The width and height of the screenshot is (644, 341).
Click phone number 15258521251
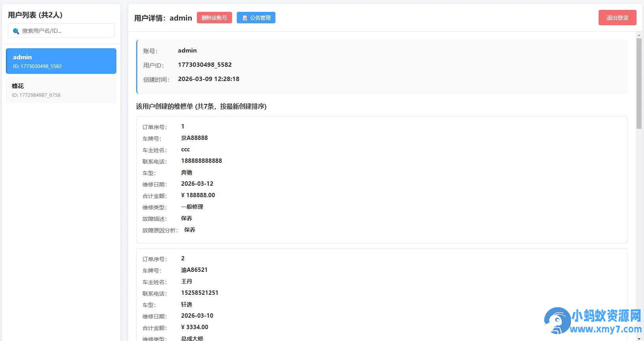pyautogui.click(x=200, y=293)
